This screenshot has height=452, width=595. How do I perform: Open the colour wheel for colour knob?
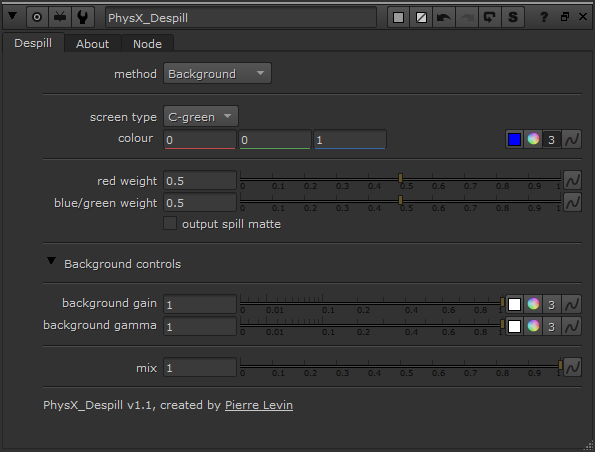pos(533,139)
